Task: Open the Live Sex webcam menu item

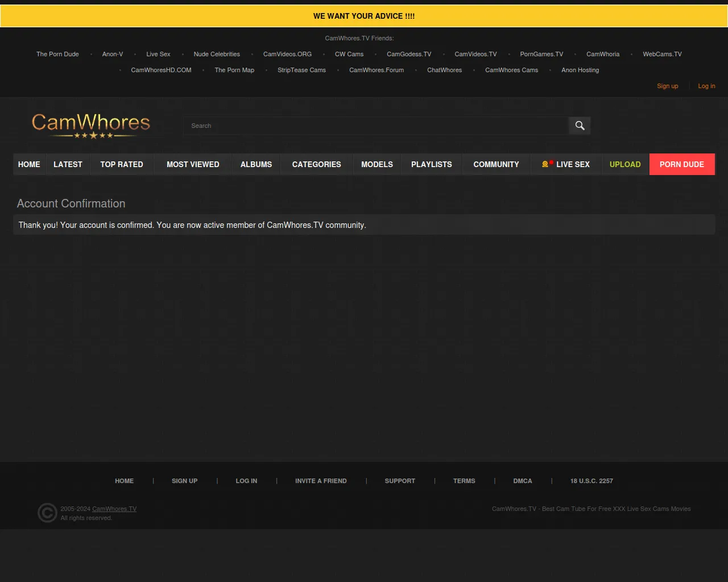Action: click(566, 164)
